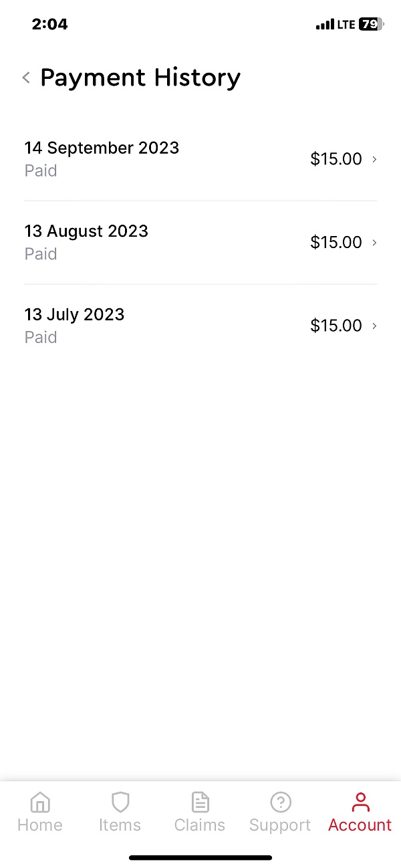Tap the Support question mark icon

tap(280, 801)
